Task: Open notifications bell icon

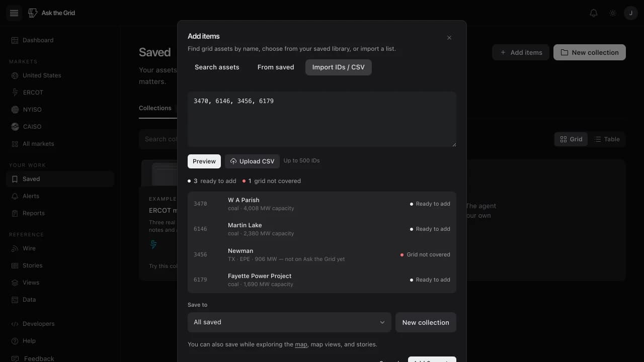Action: 594,13
